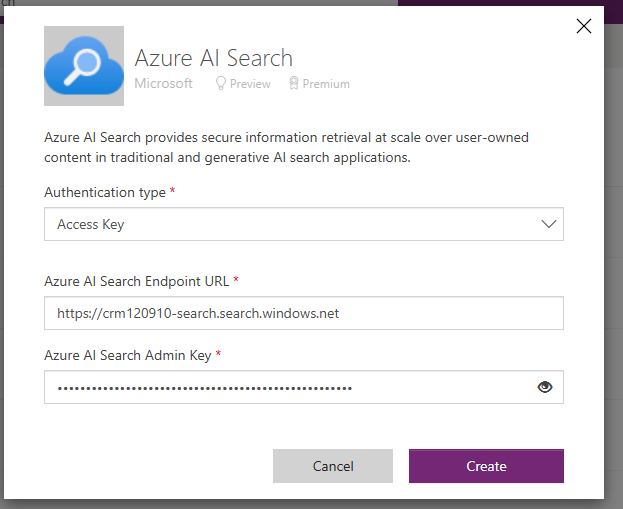This screenshot has height=509, width=623.
Task: Click the Azure AI Search Endpoint URL label
Action: 137,281
